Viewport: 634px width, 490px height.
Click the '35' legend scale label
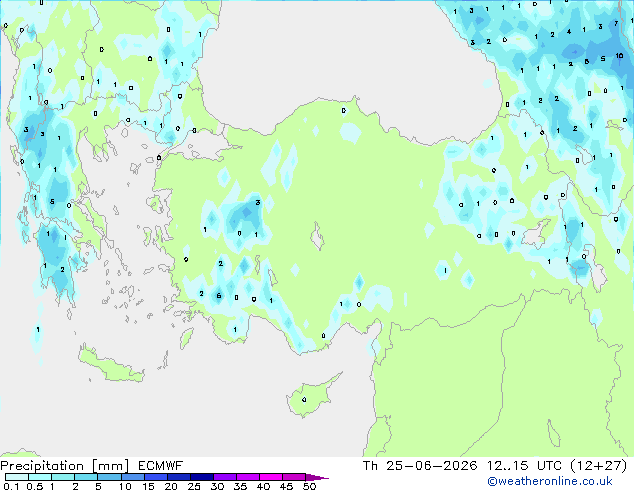(240, 486)
